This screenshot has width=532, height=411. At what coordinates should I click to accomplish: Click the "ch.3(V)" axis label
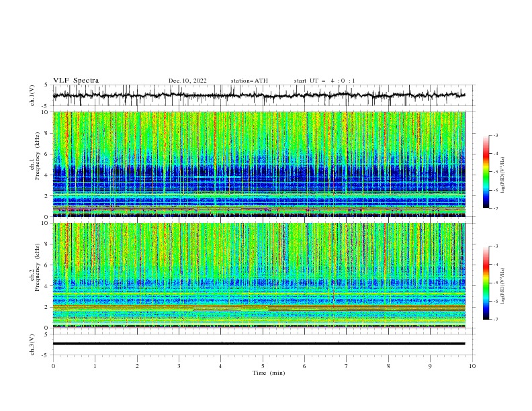click(32, 345)
